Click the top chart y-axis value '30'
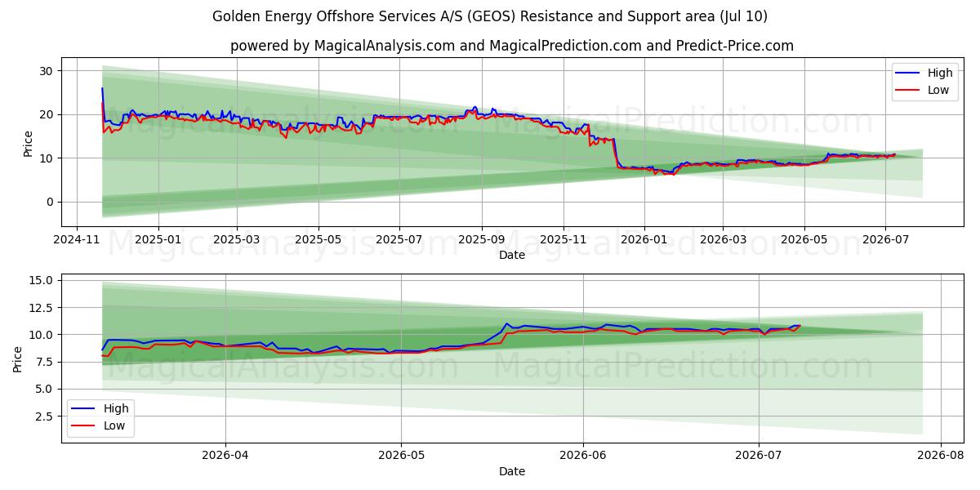980x490 pixels. point(47,71)
